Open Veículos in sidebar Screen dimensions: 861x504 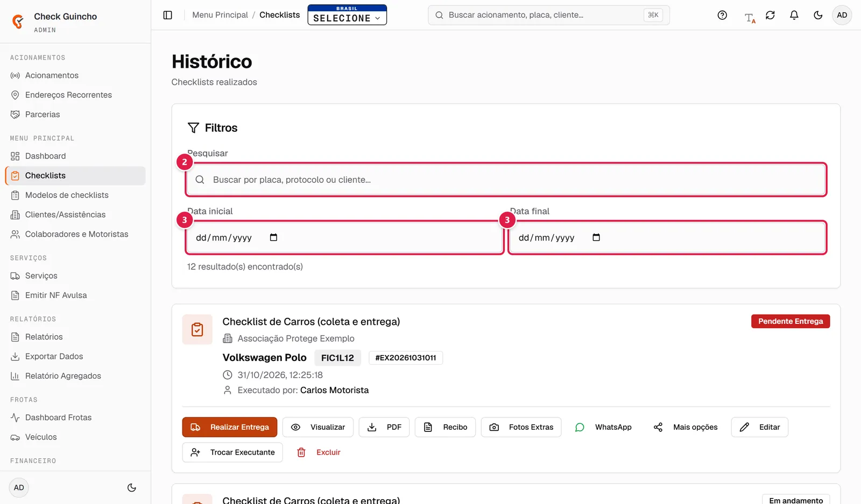[75, 437]
